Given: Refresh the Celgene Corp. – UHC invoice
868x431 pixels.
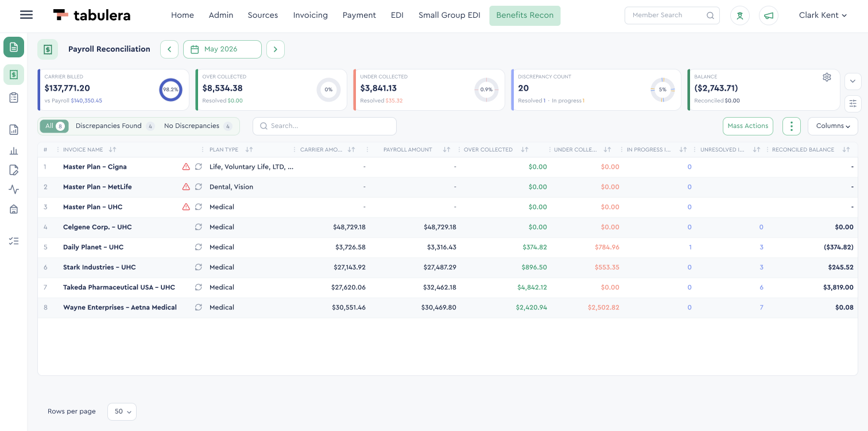Looking at the screenshot, I should coord(199,227).
